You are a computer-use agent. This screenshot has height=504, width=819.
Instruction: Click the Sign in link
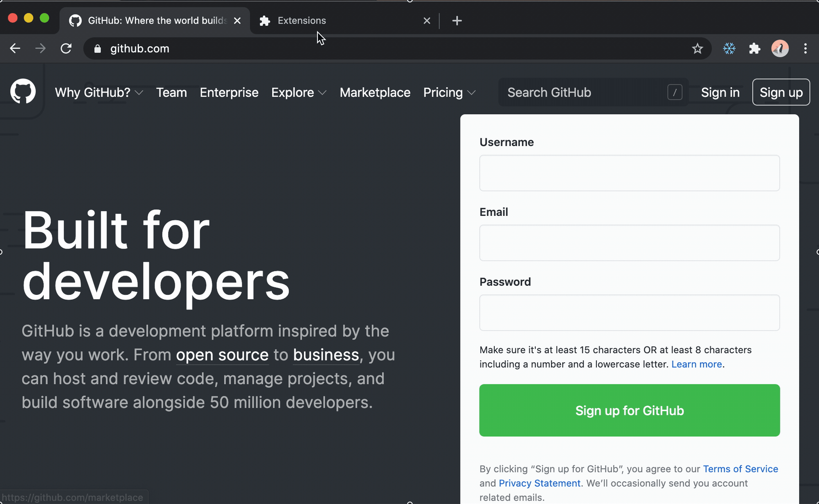tap(720, 93)
